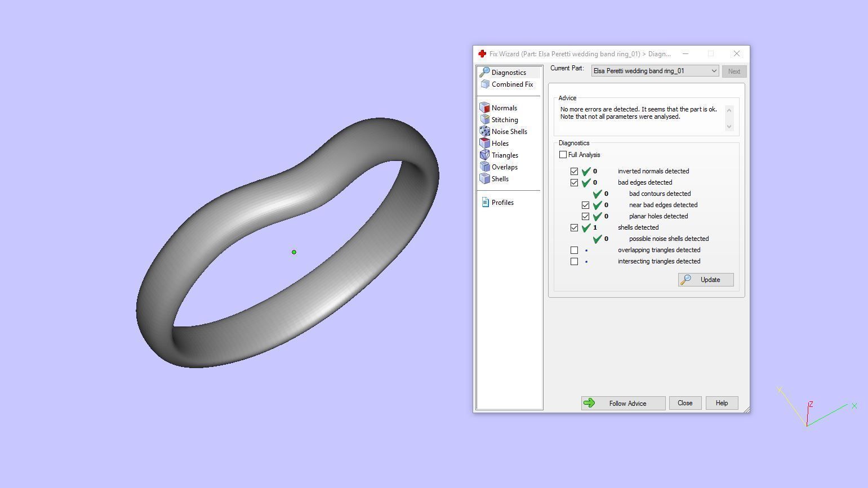Select the Stitching cube icon
868x488 pixels.
[484, 119]
